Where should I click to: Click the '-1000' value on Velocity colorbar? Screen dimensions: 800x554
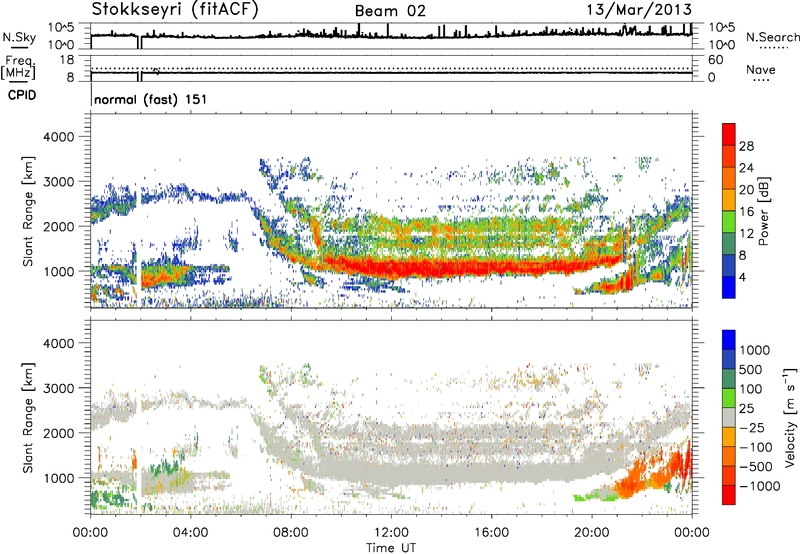(x=759, y=486)
